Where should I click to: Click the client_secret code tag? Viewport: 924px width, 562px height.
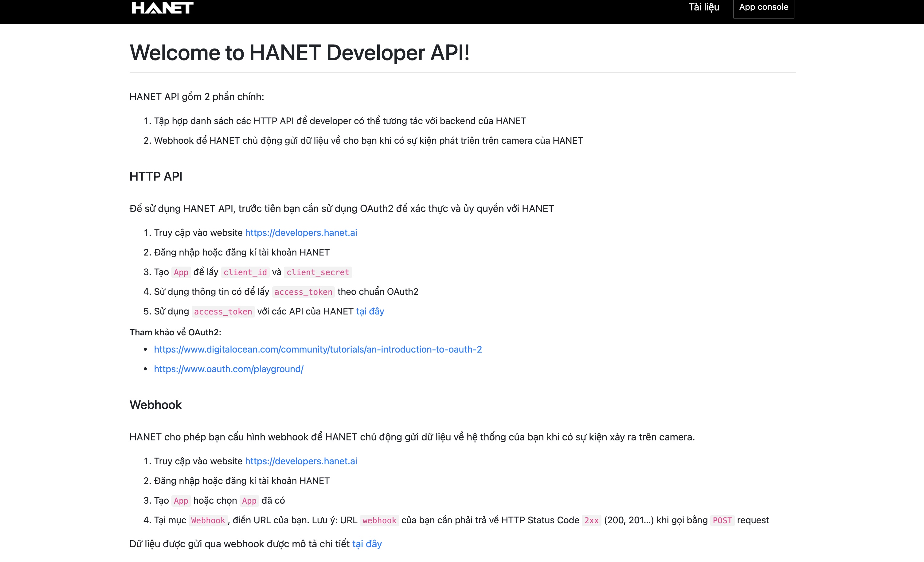pyautogui.click(x=318, y=272)
